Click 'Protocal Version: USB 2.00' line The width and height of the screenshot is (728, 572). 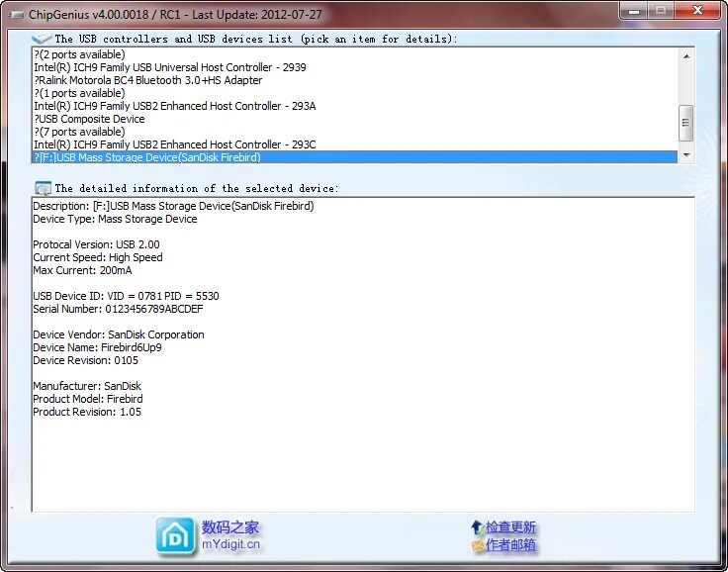(97, 244)
